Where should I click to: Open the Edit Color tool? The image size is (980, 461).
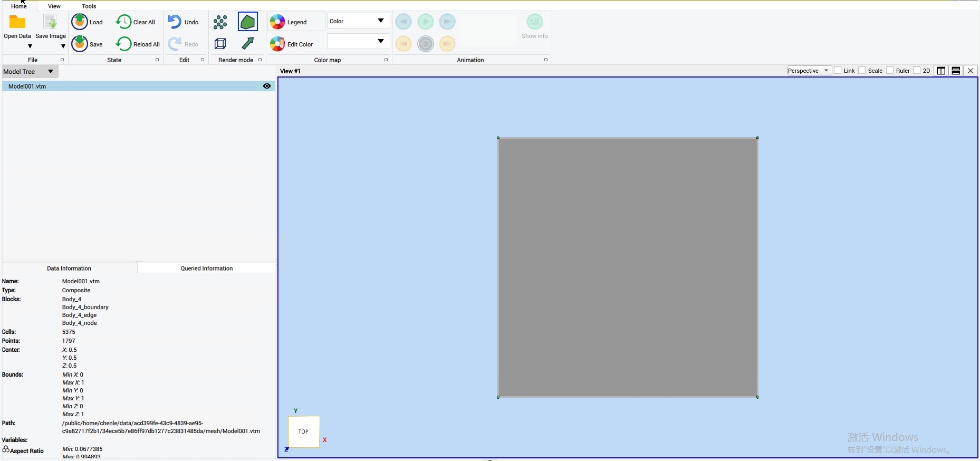click(x=292, y=44)
